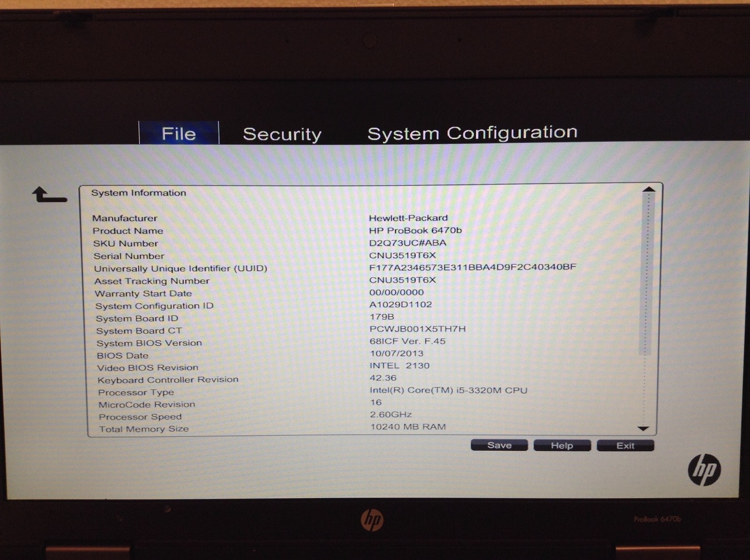Click the CNU3519T6X value beside Serial Number

[x=403, y=255]
